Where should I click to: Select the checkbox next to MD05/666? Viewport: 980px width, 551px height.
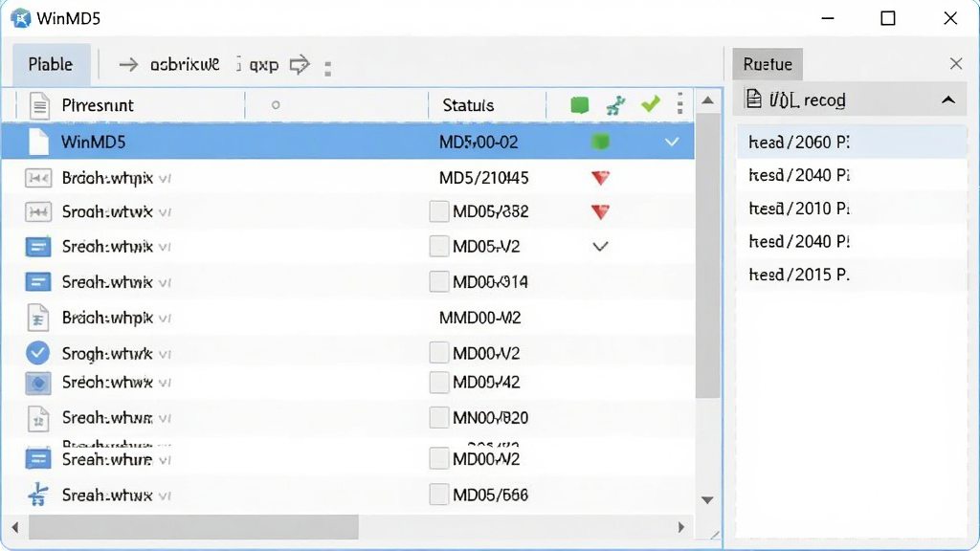(x=438, y=495)
